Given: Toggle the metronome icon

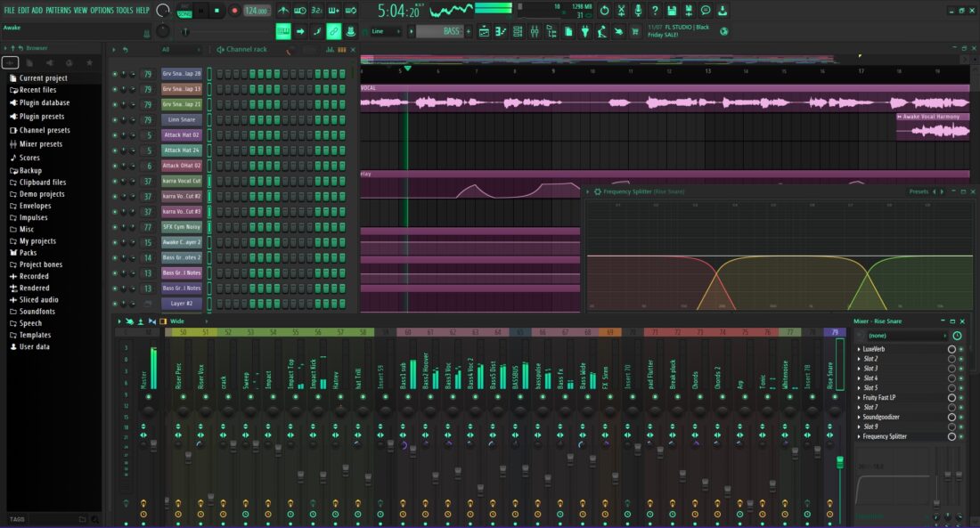Looking at the screenshot, I should tap(285, 10).
